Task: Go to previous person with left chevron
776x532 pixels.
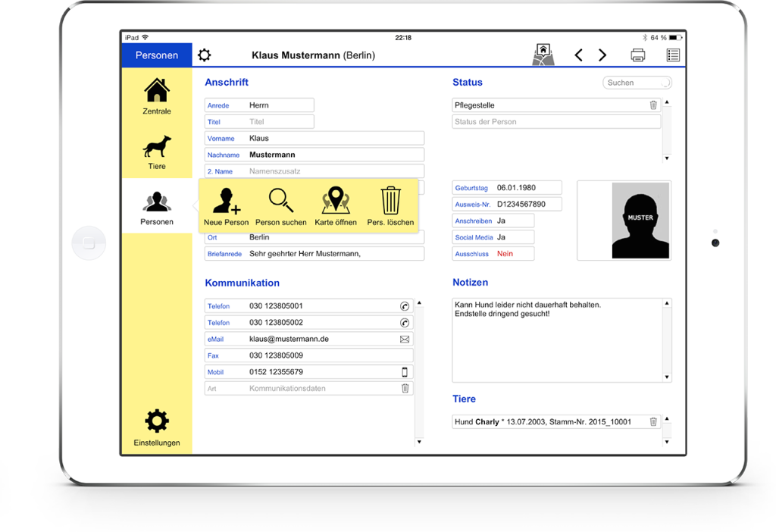Action: click(578, 55)
